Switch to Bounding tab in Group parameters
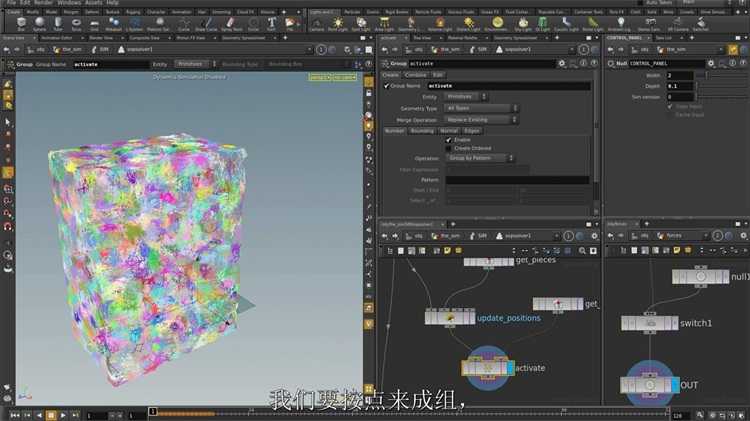Image resolution: width=750 pixels, height=421 pixels. [422, 131]
